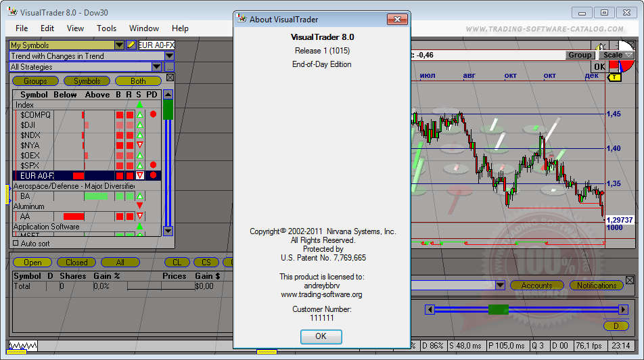Click the down triangle signal for $NYA
644x360 pixels.
pyautogui.click(x=139, y=145)
